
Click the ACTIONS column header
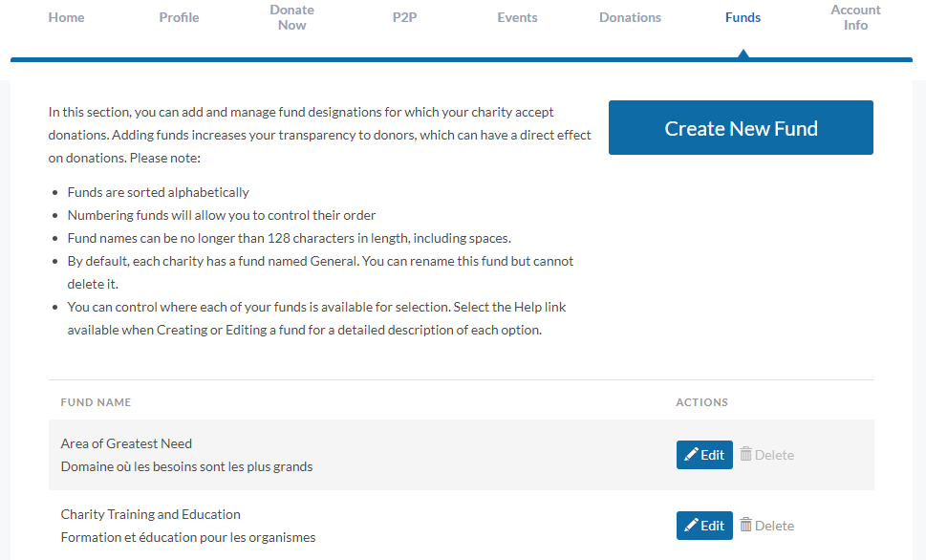(x=701, y=402)
